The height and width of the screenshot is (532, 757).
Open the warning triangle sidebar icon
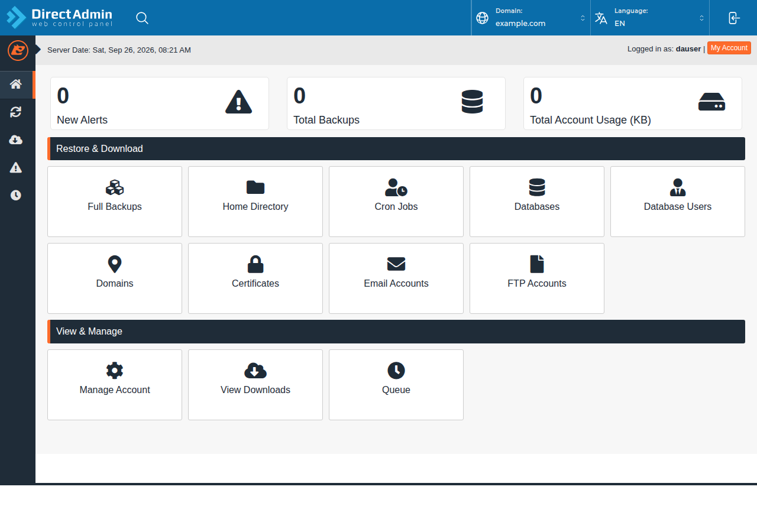pyautogui.click(x=16, y=167)
